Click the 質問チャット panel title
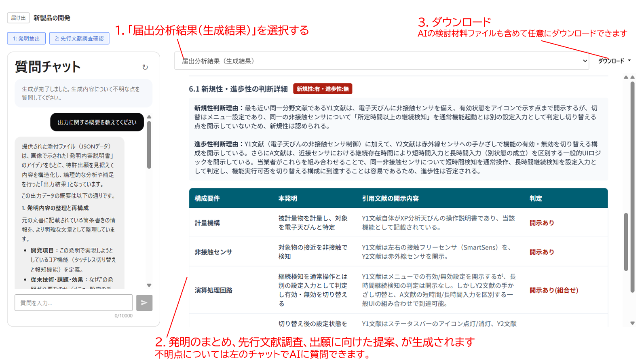 pos(48,67)
